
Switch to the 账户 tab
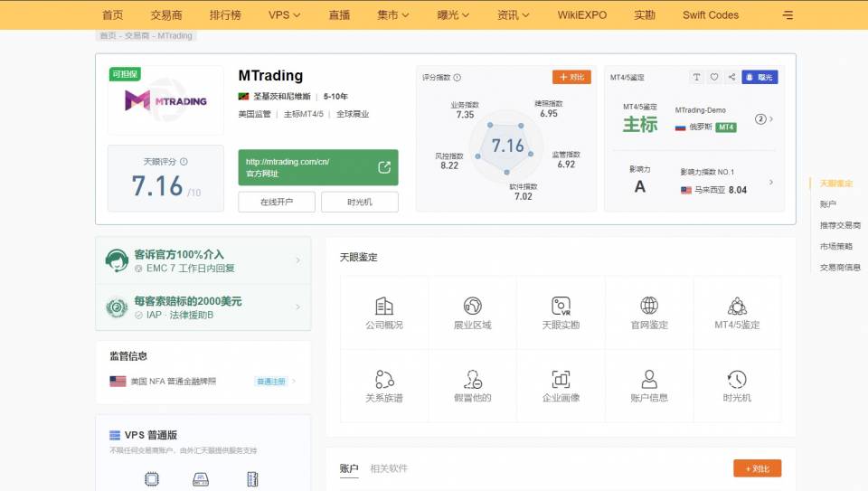tap(349, 468)
